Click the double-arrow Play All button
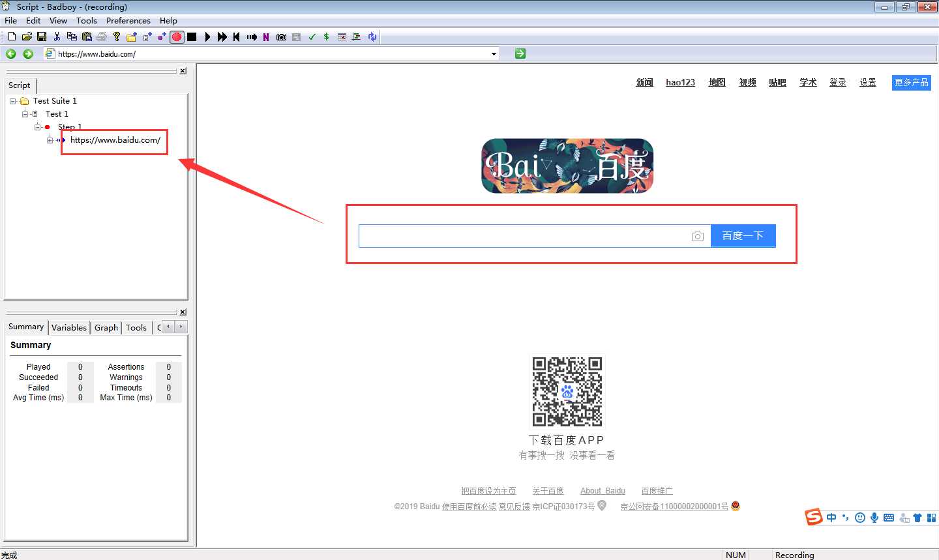 tap(222, 37)
